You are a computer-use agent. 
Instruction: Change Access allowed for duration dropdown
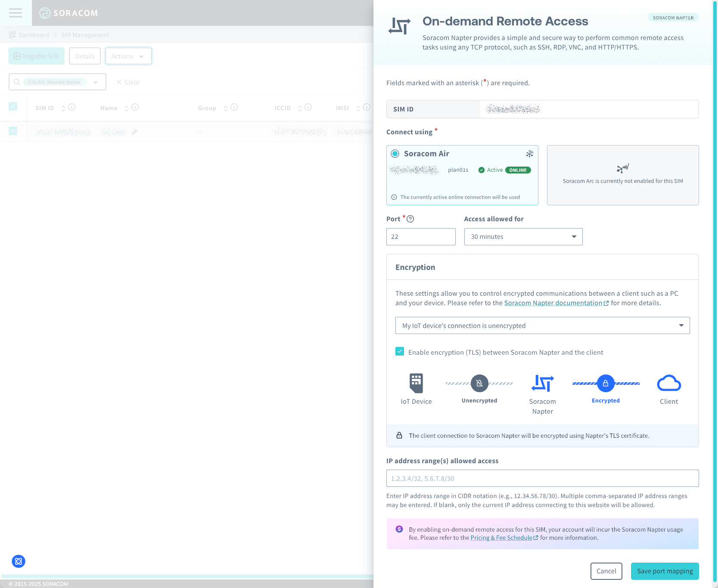tap(522, 236)
